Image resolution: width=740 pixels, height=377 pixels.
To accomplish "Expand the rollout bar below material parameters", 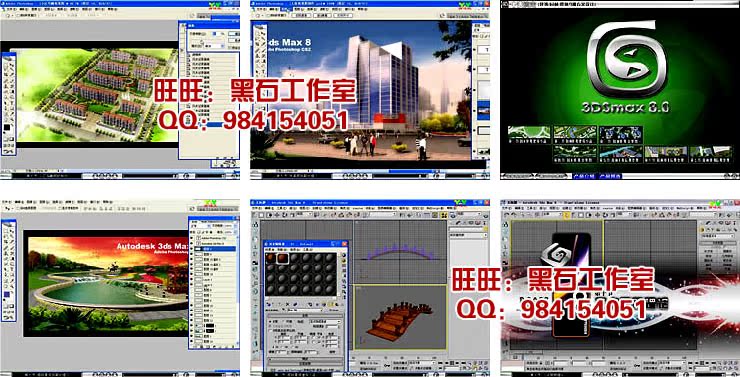I will click(305, 359).
